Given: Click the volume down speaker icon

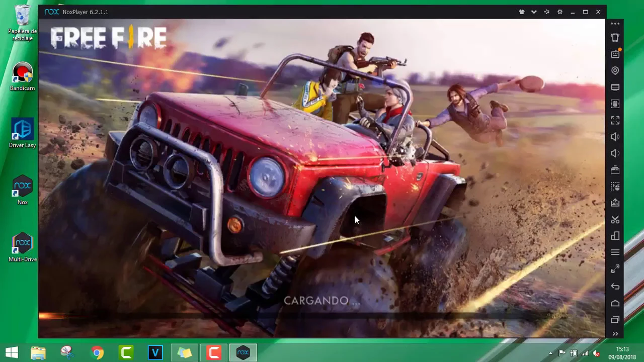Looking at the screenshot, I should click(x=615, y=153).
